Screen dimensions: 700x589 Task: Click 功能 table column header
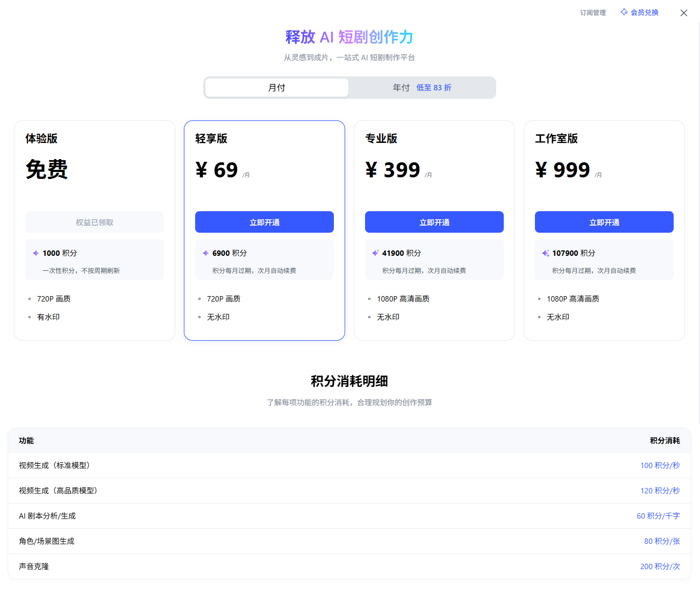pyautogui.click(x=26, y=441)
